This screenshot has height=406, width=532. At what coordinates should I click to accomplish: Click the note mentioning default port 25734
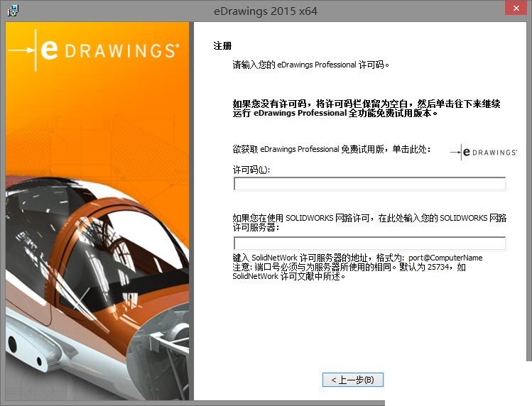[x=349, y=268]
